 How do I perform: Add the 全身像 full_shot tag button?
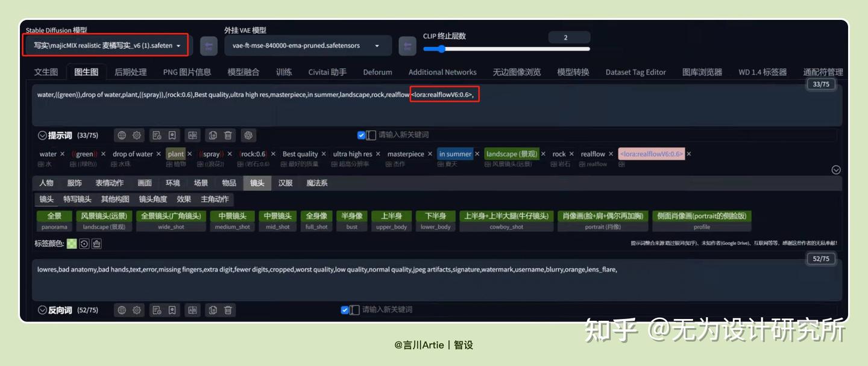[316, 216]
